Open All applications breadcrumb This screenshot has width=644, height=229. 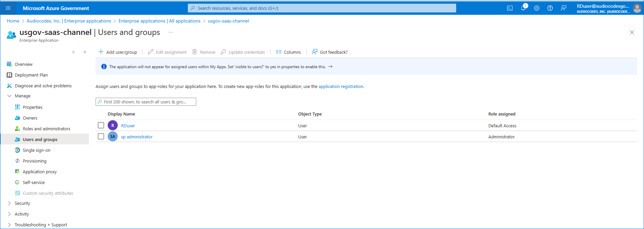click(x=159, y=21)
